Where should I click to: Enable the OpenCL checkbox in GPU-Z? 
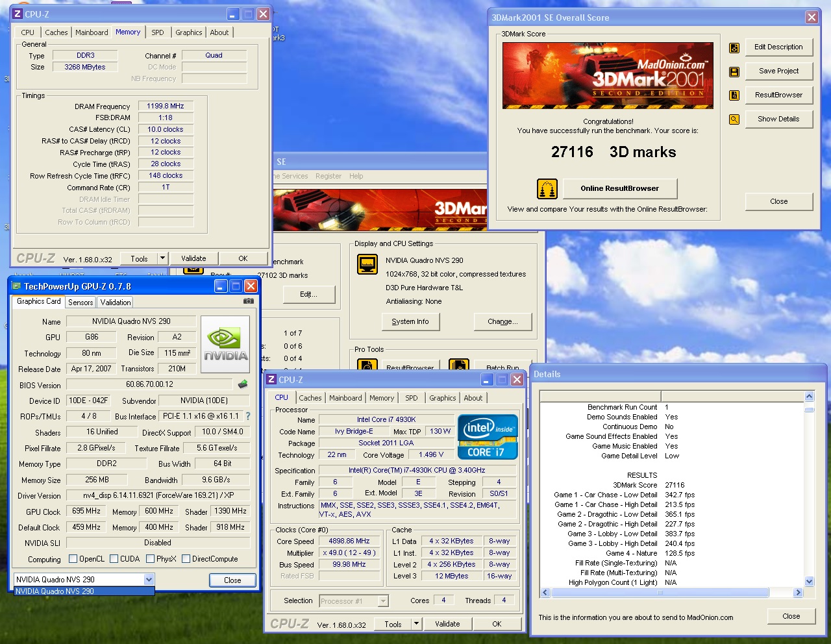[73, 559]
